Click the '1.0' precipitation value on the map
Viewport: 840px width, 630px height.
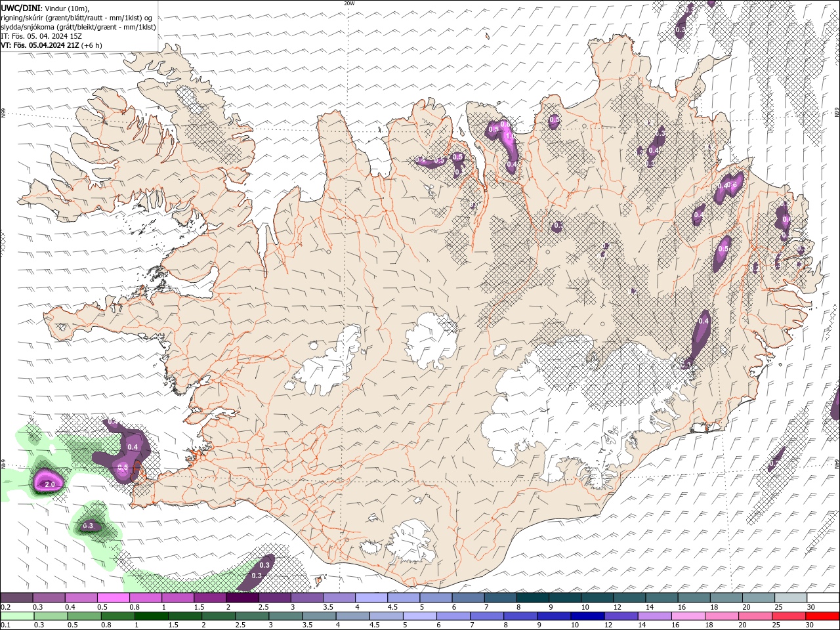coord(510,136)
